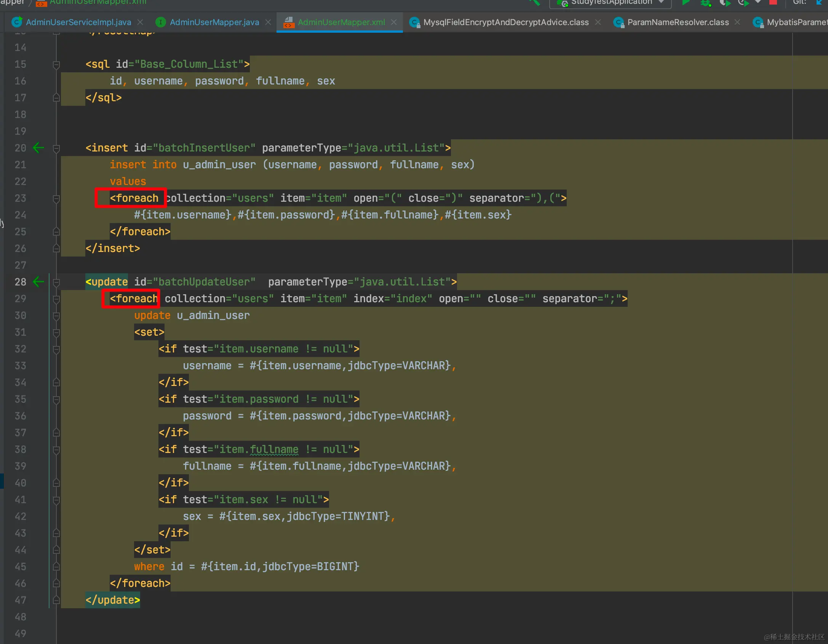Click the closing </update> tag
828x644 pixels.
(x=113, y=600)
